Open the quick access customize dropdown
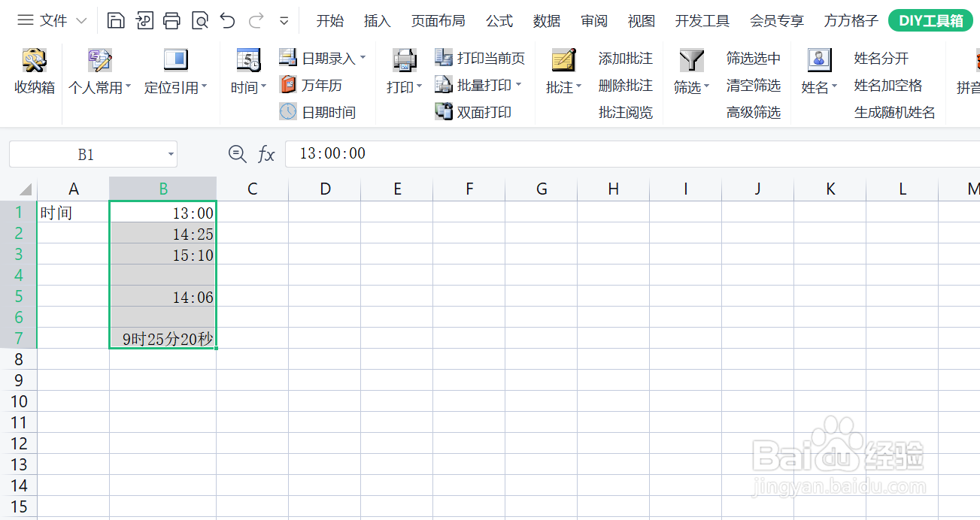 point(284,21)
